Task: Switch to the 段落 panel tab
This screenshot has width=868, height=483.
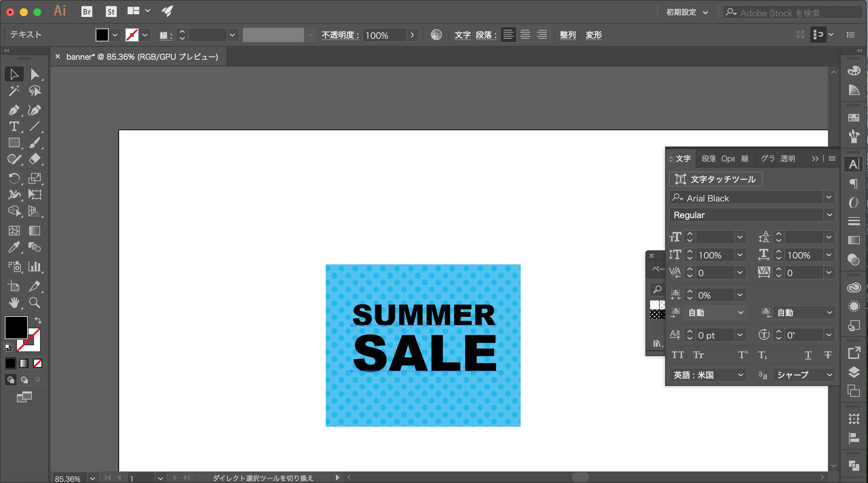Action: point(708,158)
